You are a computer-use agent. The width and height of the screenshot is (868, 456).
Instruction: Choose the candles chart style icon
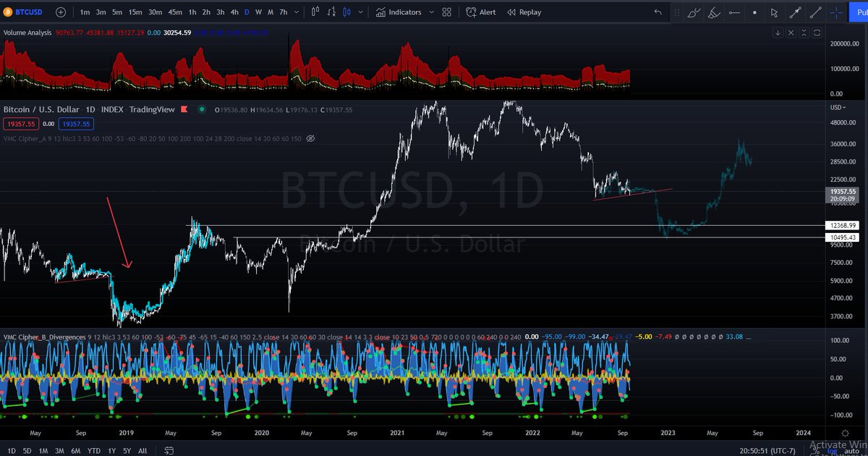(x=346, y=12)
